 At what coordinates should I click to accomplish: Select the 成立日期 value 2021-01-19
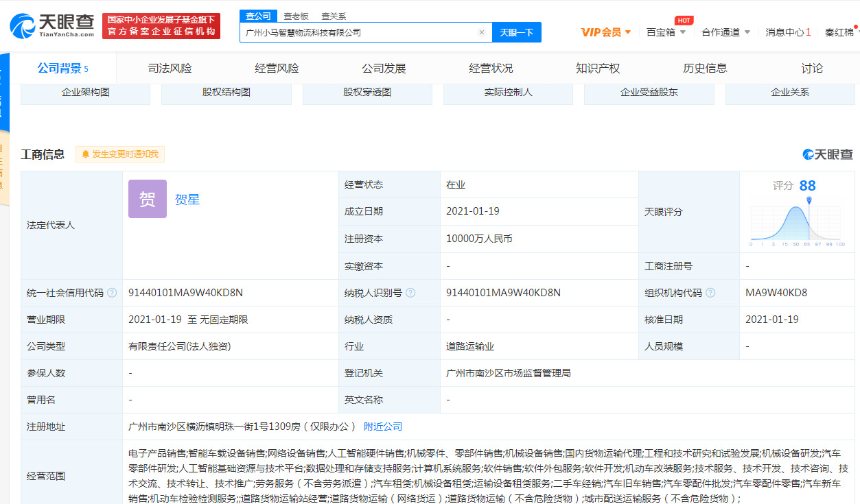click(x=473, y=211)
